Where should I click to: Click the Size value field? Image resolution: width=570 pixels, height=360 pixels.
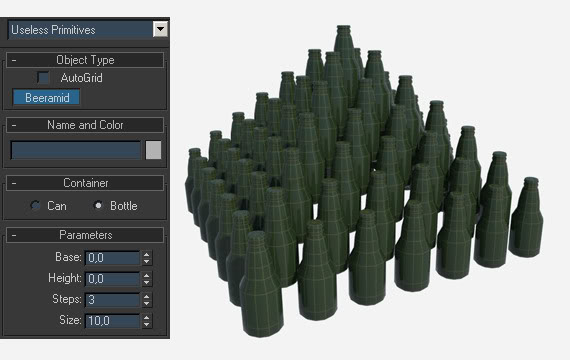coord(112,321)
